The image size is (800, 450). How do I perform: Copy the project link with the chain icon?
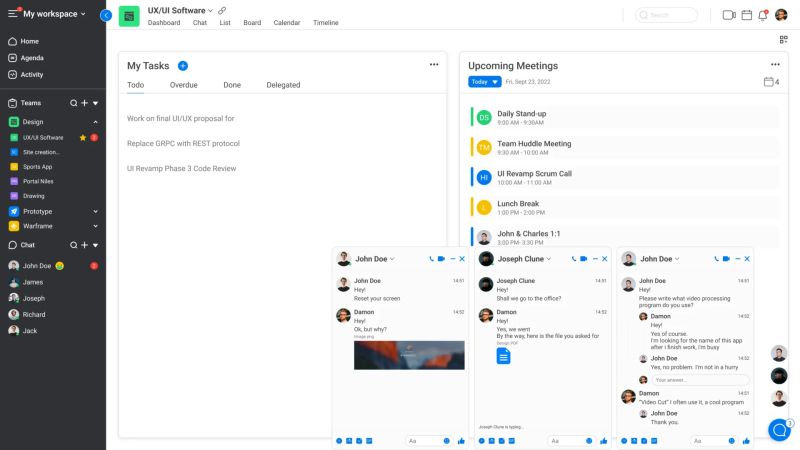[x=222, y=10]
